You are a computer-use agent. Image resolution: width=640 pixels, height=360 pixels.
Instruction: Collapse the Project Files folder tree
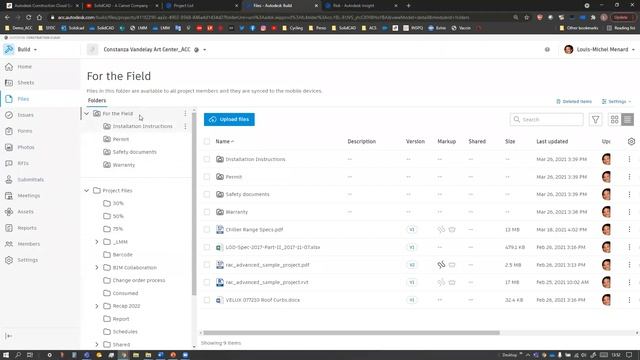pos(87,191)
